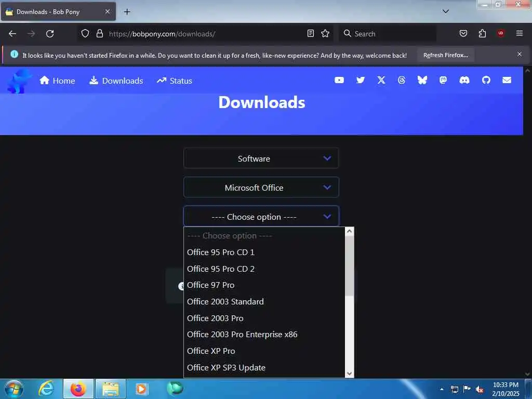Open the taskbar clock and date
The height and width of the screenshot is (399, 532).
(506, 389)
